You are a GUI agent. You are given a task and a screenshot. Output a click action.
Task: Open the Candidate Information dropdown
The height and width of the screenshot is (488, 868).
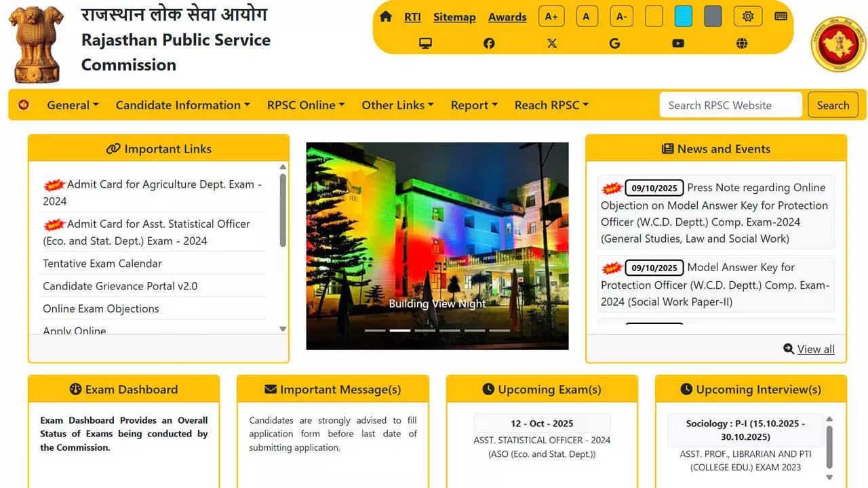click(182, 105)
